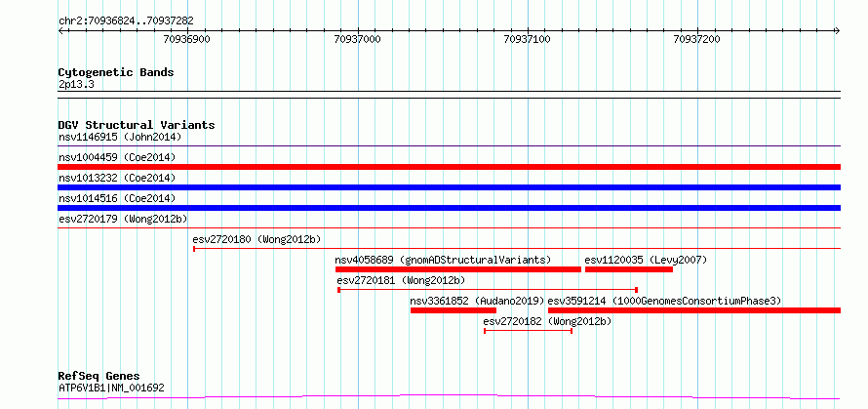Select the esv2720181 variant line

tap(488, 289)
